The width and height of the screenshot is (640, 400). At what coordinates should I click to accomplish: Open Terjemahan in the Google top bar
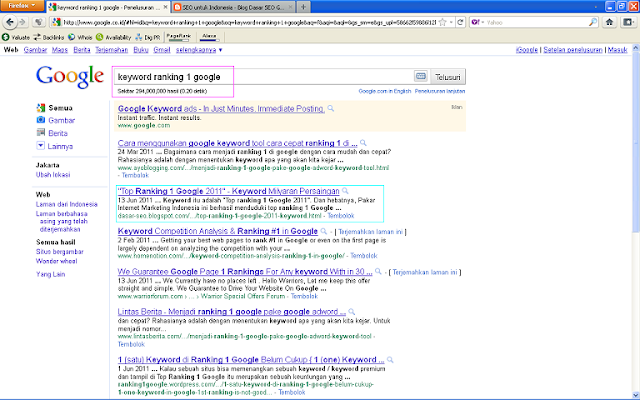[x=111, y=50]
